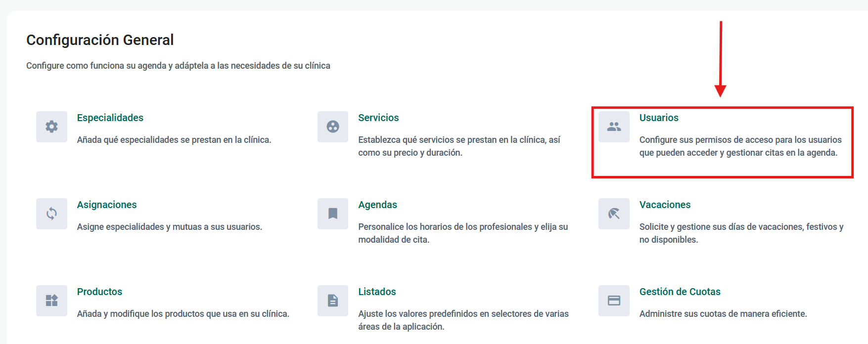Click the Agendas description about horarios
Image resolution: width=868 pixels, height=344 pixels.
coord(462,233)
